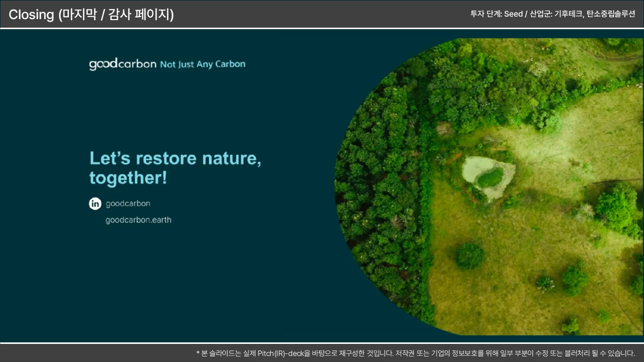
Task: Click the word 'together!' in the headline
Action: tap(128, 177)
